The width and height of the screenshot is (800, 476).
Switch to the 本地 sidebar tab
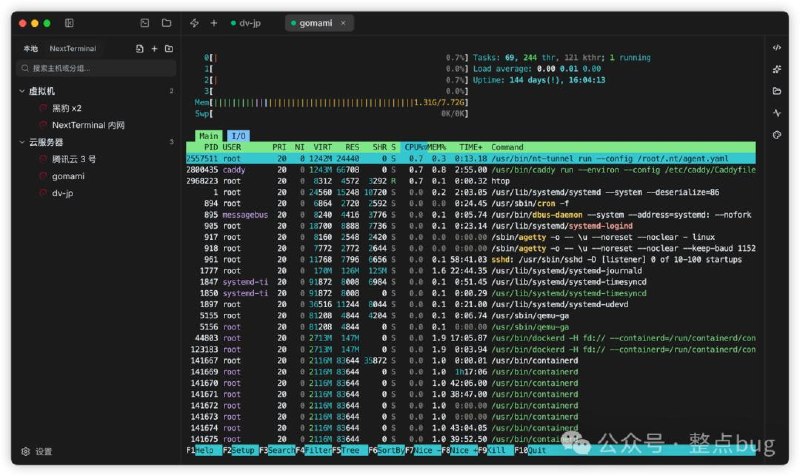pos(31,48)
